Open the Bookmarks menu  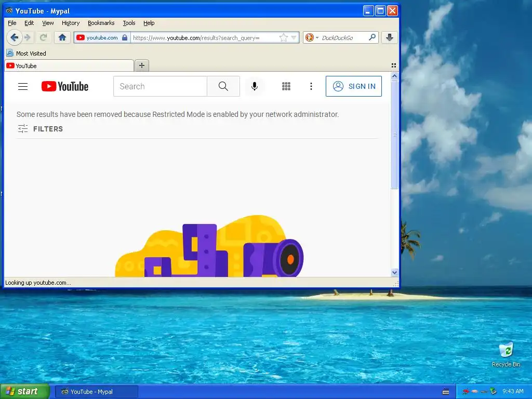(101, 23)
